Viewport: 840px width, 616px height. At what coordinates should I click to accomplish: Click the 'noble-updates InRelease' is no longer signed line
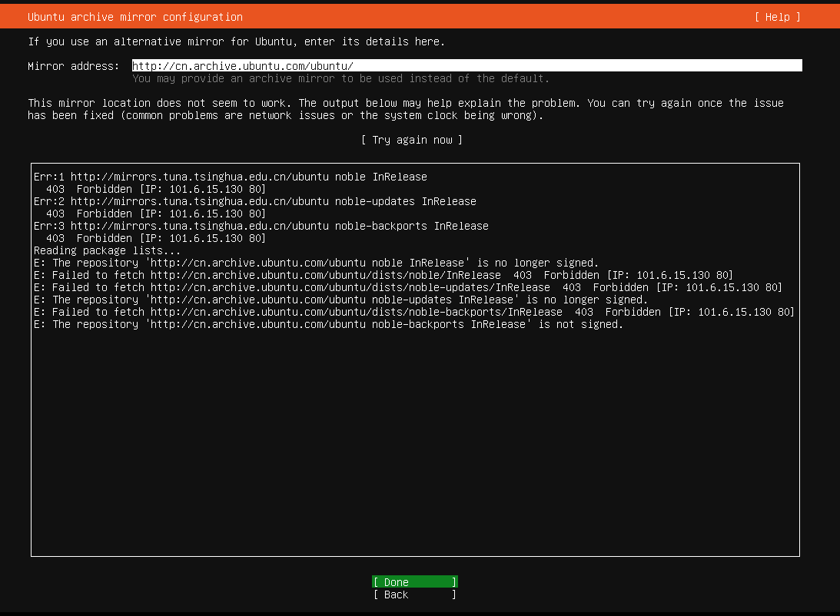[x=340, y=300]
